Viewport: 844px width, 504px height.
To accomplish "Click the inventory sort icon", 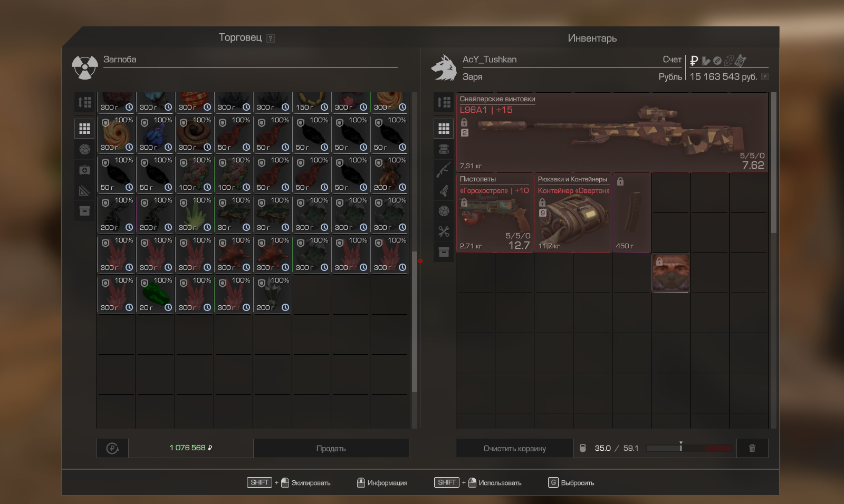I will [x=444, y=102].
